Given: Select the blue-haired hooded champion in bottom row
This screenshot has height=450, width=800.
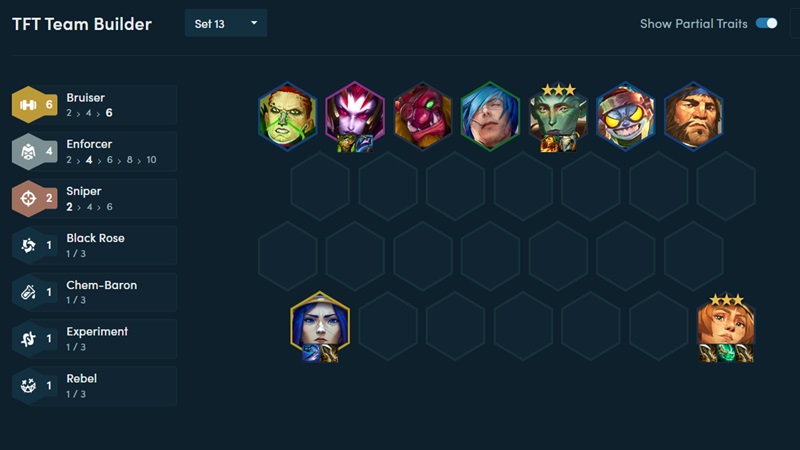Looking at the screenshot, I should click(x=320, y=327).
